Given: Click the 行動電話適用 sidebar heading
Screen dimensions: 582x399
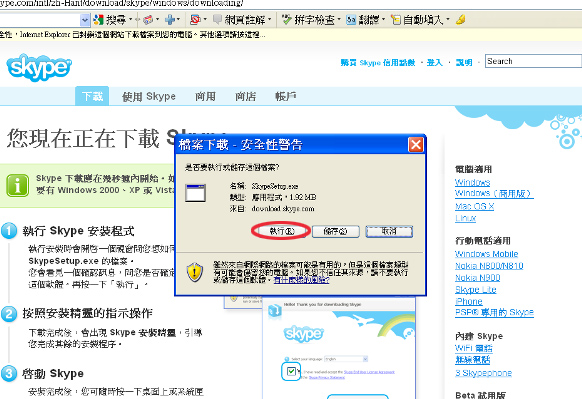Looking at the screenshot, I should tap(483, 241).
